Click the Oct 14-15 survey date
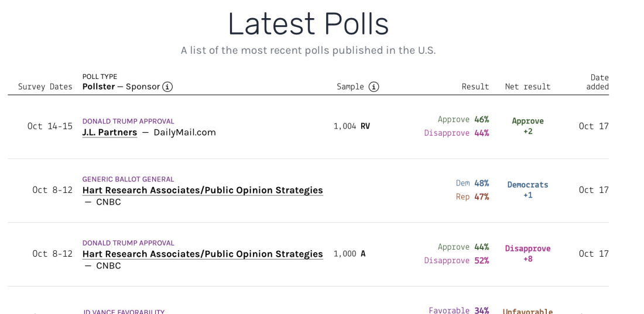Screen dimensions: 644x314 [x=50, y=126]
